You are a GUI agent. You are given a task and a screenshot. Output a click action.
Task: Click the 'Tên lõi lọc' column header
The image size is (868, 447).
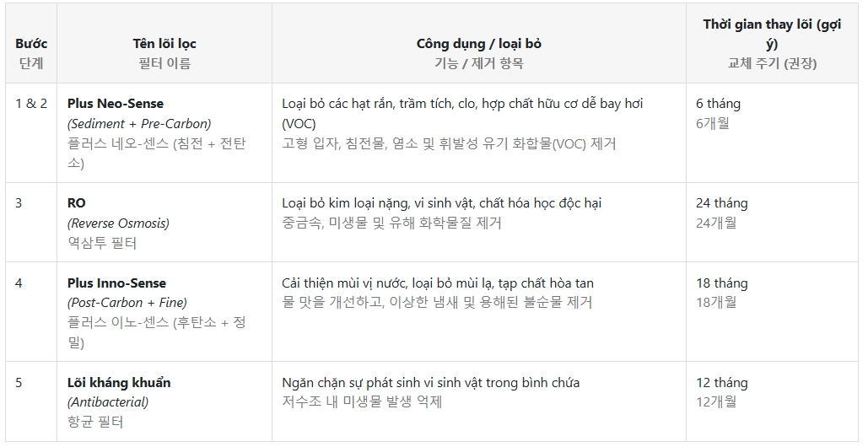(164, 43)
